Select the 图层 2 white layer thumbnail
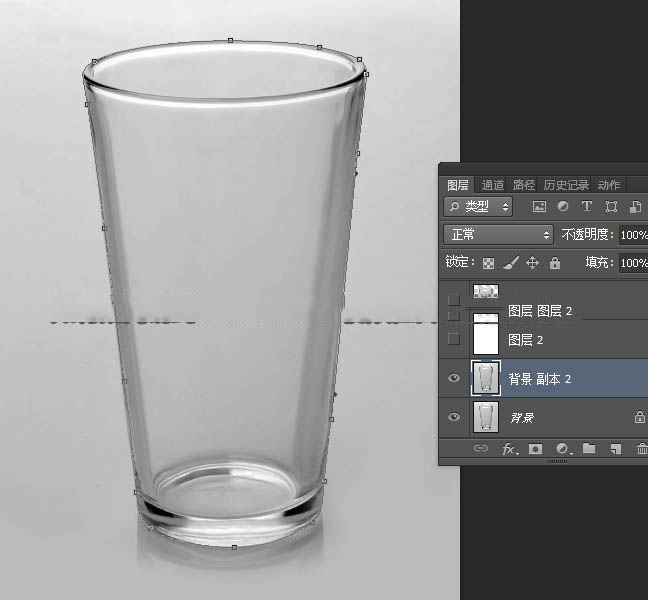This screenshot has width=648, height=600. click(486, 339)
